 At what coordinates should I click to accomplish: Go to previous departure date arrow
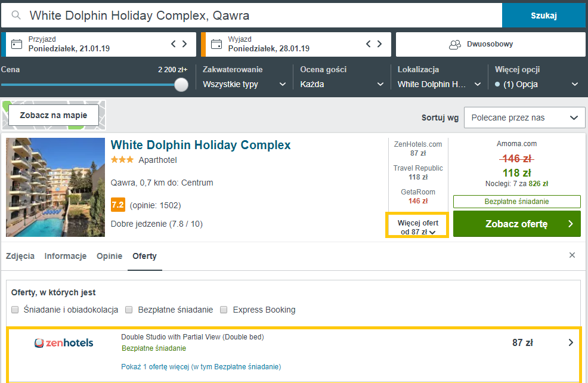(x=369, y=44)
